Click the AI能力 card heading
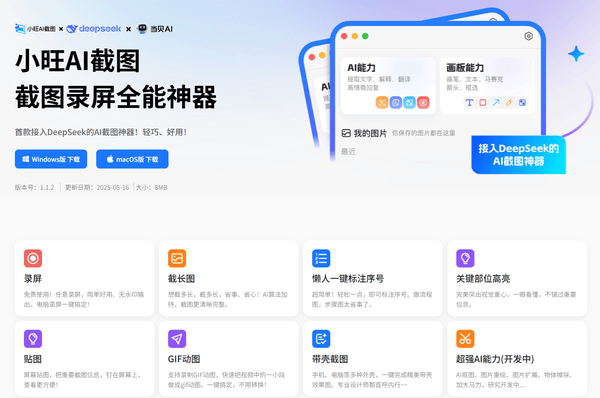The height and width of the screenshot is (398, 600). coord(361,68)
